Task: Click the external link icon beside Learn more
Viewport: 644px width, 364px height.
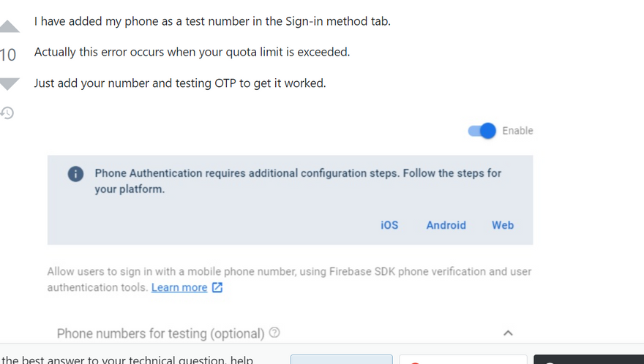Action: pos(217,287)
